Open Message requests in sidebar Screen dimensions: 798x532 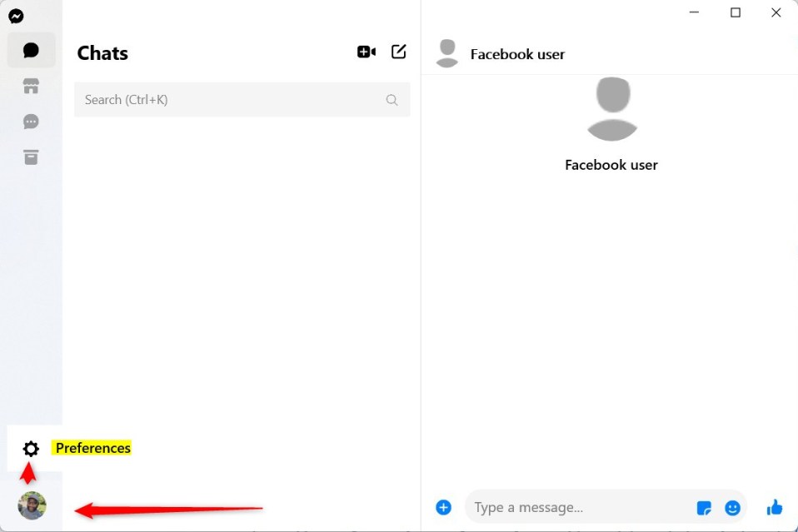pos(31,122)
